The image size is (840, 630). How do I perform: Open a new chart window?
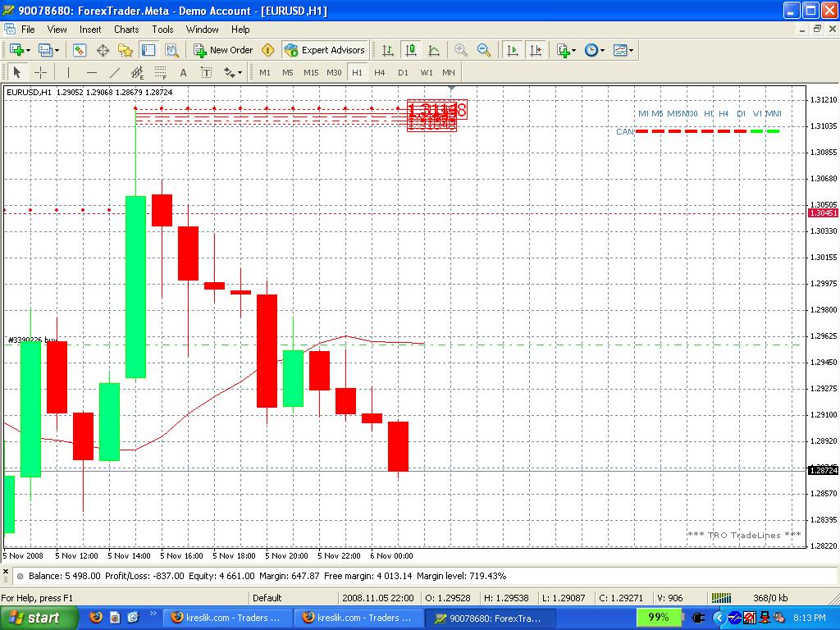click(16, 50)
